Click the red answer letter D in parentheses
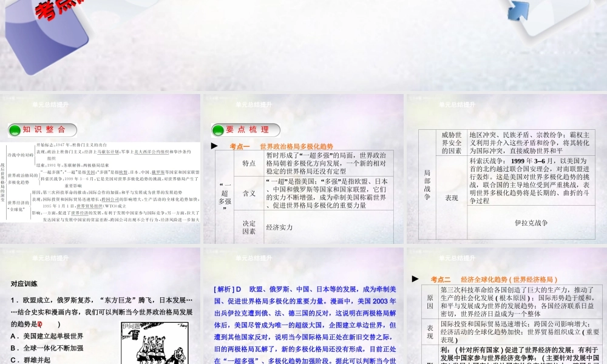Screen dimensions: 607x364 pyautogui.click(x=40, y=324)
